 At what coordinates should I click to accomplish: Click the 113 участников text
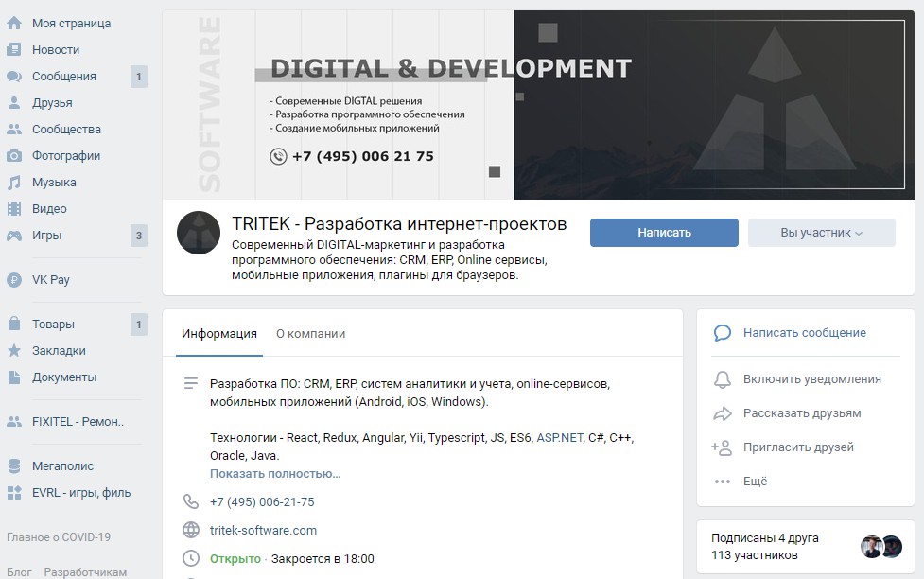pyautogui.click(x=755, y=554)
